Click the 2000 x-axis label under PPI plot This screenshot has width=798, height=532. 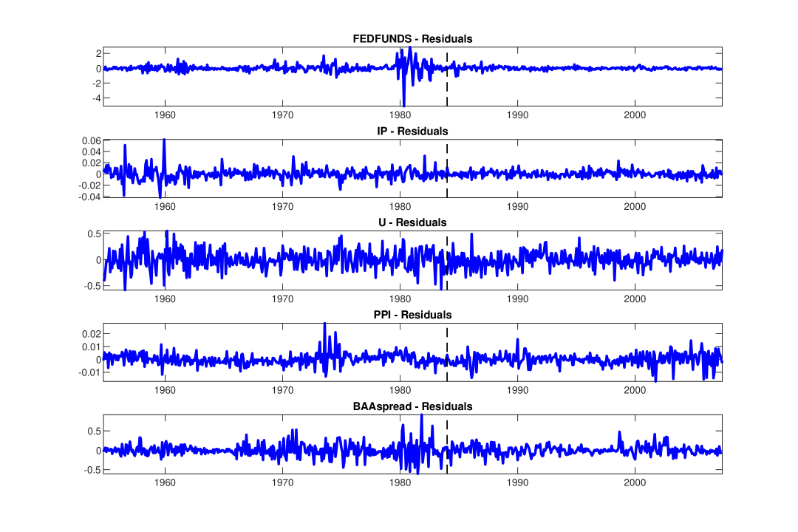pyautogui.click(x=635, y=390)
